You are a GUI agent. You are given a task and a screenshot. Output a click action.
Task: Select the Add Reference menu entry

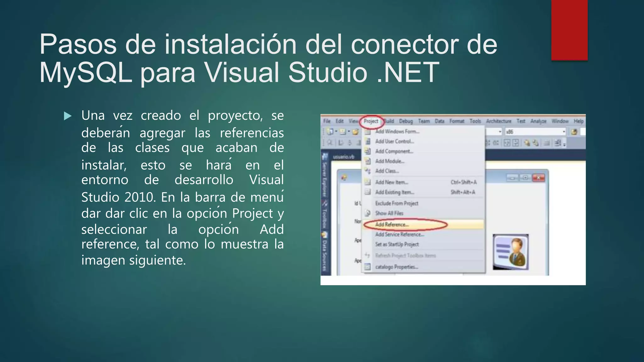[423, 224]
